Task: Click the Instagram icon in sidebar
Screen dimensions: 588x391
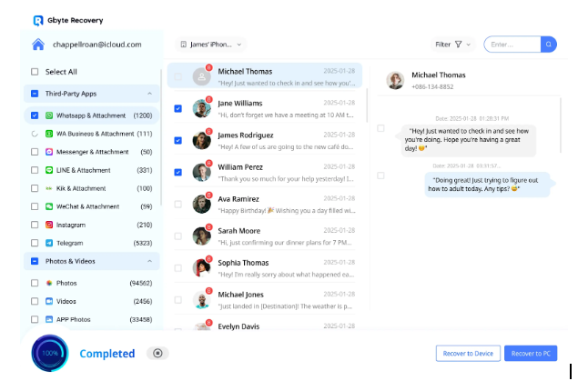Action: (x=49, y=225)
